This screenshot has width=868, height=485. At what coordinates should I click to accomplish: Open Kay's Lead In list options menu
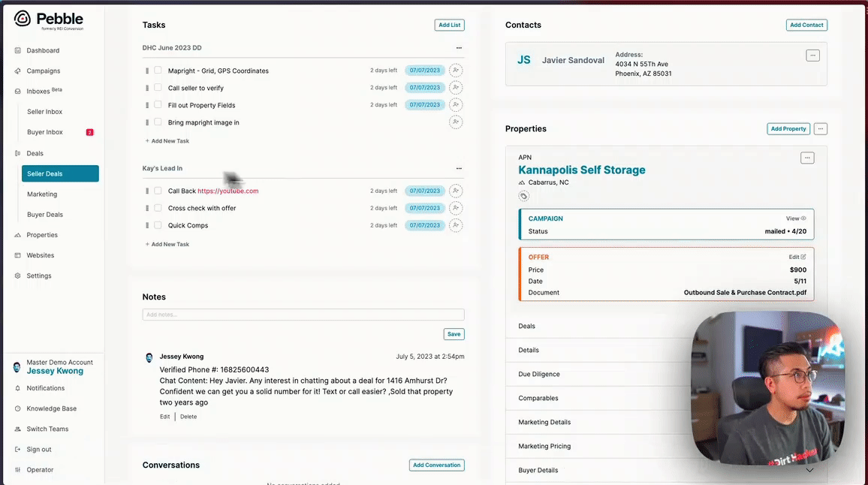459,168
